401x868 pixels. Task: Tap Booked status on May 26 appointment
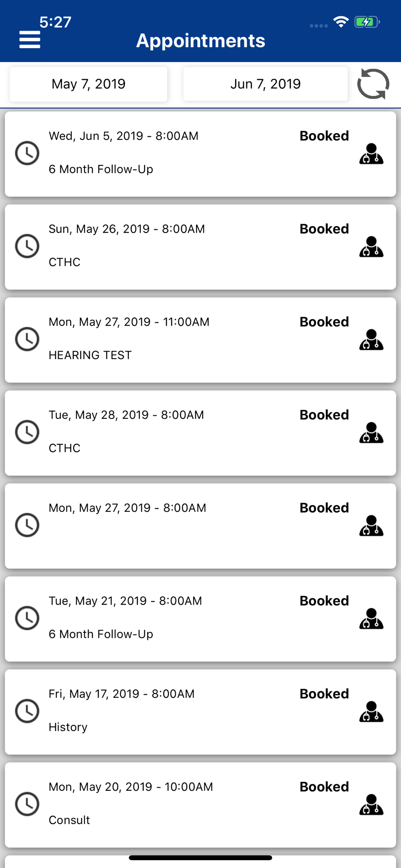coord(324,229)
